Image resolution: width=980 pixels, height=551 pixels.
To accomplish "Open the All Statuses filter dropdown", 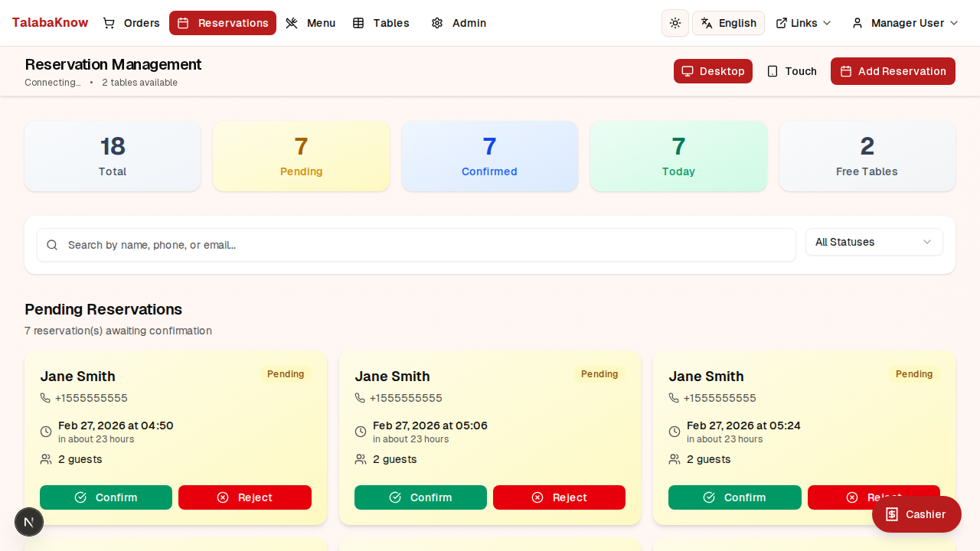I will coord(874,242).
